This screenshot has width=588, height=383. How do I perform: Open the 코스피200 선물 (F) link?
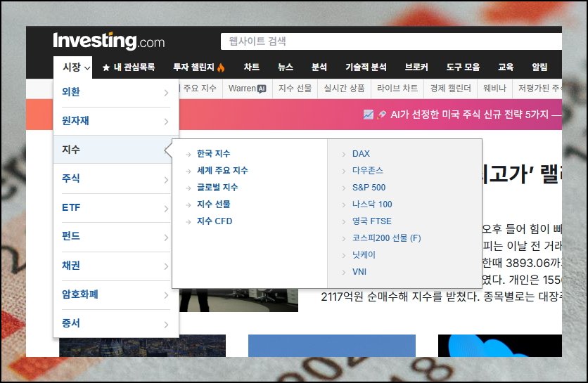pos(387,238)
